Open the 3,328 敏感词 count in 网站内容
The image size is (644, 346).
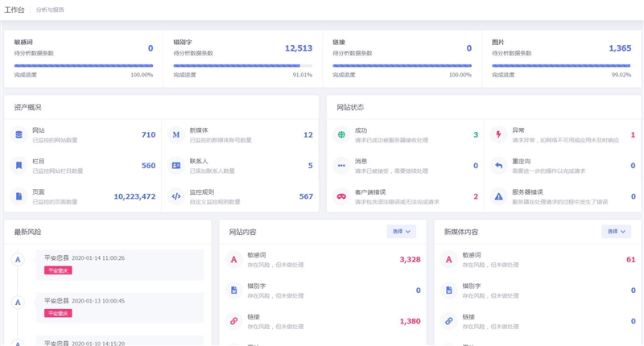click(410, 259)
